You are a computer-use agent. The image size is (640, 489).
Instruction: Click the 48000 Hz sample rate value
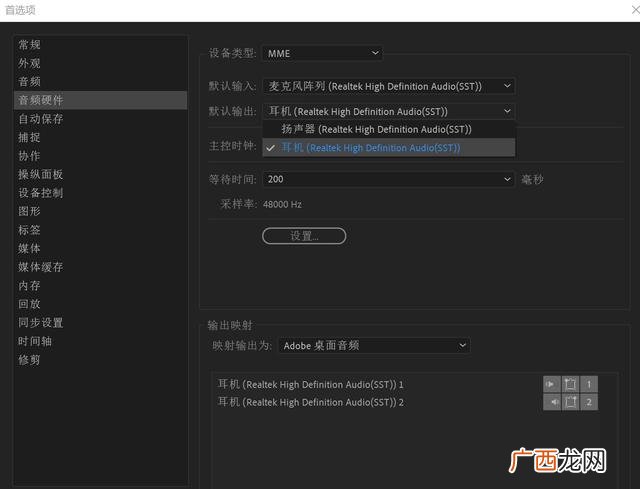click(282, 204)
